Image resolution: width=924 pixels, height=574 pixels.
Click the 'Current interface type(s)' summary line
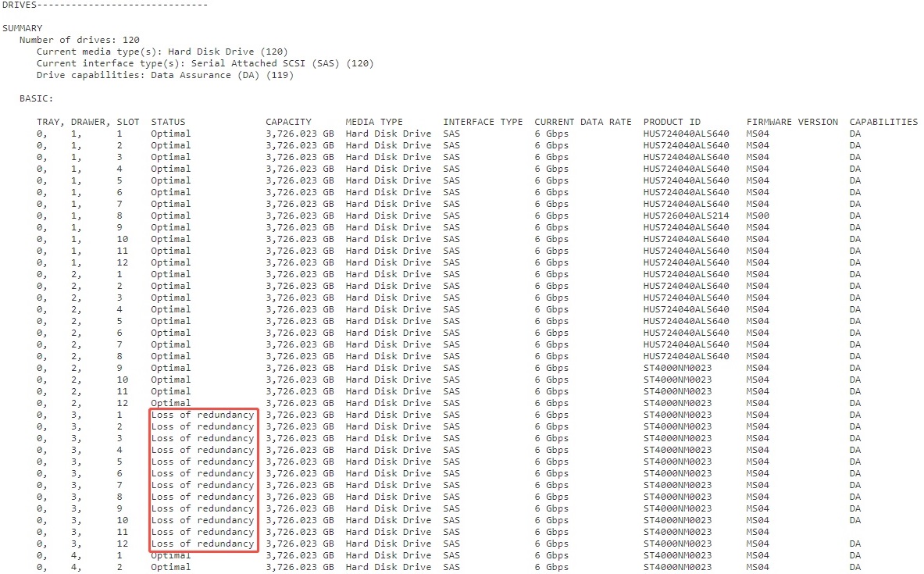pyautogui.click(x=205, y=63)
